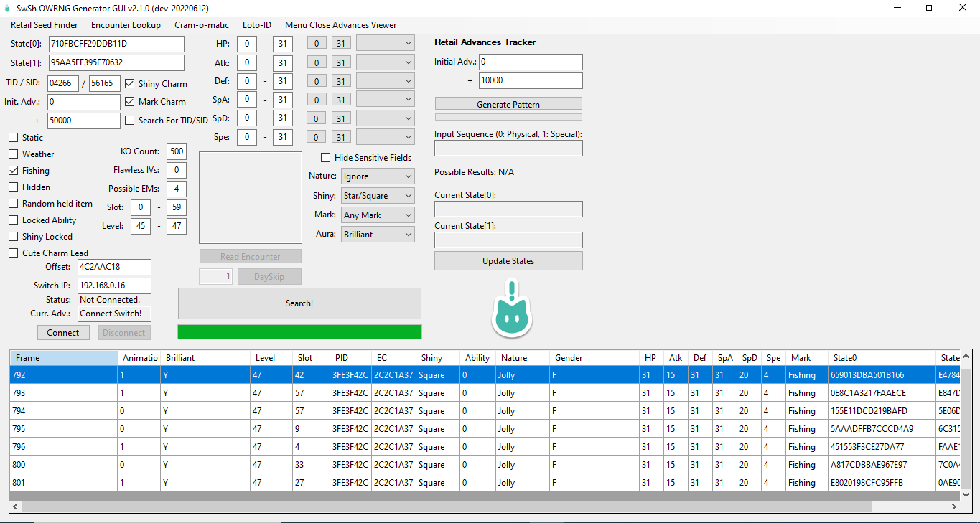Click the Possible EMs field
The height and width of the screenshot is (523, 980).
point(176,189)
